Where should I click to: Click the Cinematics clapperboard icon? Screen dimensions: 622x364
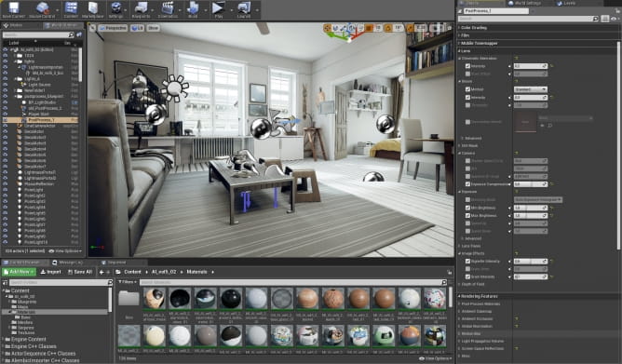pyautogui.click(x=168, y=7)
